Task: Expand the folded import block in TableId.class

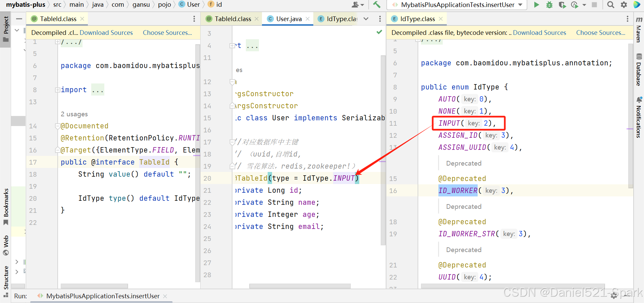Action: pos(58,90)
